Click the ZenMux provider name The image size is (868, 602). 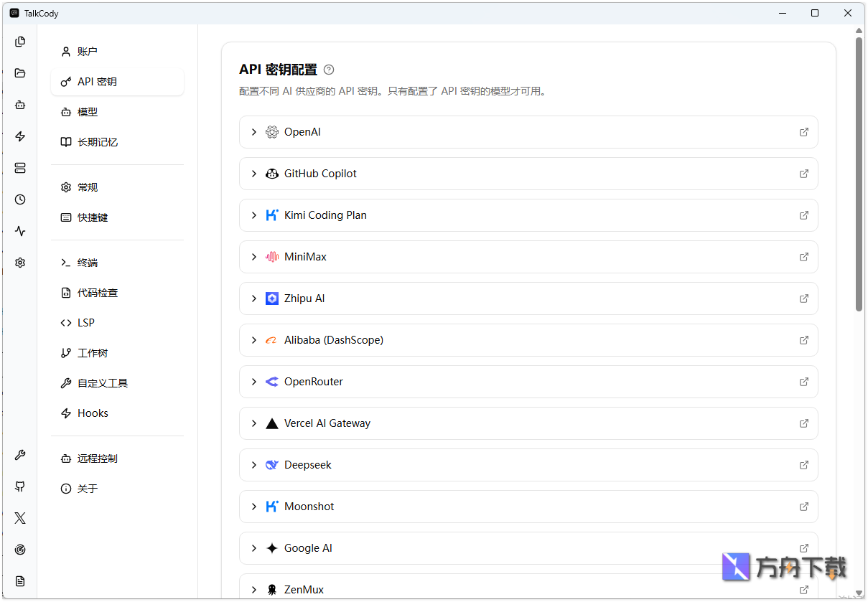tap(304, 590)
